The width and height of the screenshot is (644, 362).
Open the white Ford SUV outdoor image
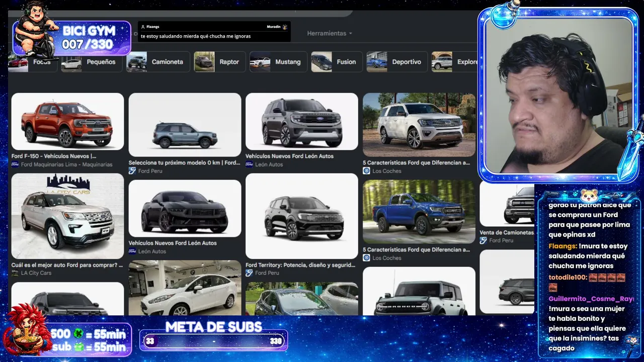pos(419,125)
